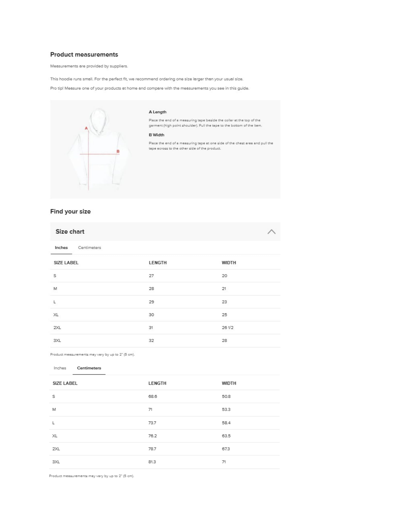Collapse the Size chart with the chevron arrow
Screen dimensions: 411x532
(x=271, y=232)
